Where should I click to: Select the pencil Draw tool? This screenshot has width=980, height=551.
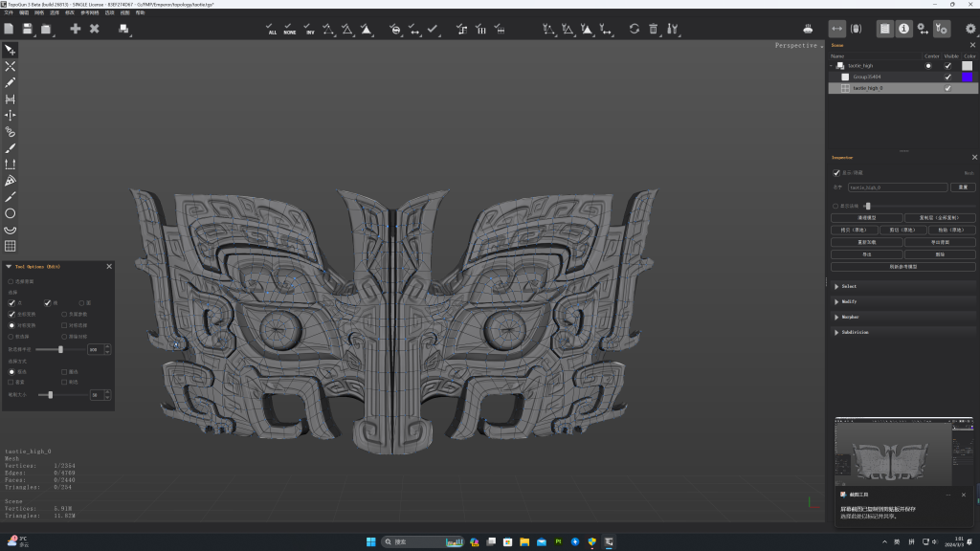tap(10, 82)
